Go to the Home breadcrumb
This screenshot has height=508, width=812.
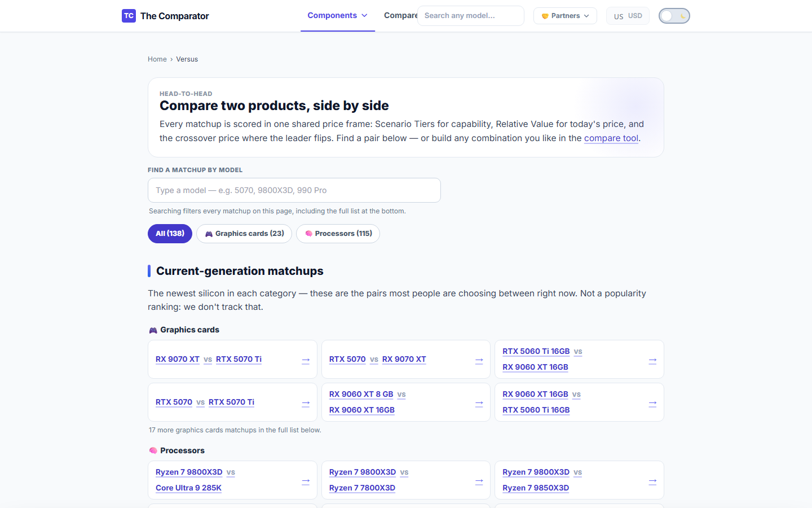pyautogui.click(x=157, y=59)
